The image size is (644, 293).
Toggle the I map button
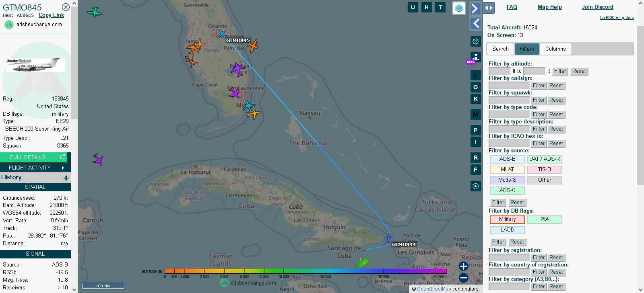pos(475,142)
